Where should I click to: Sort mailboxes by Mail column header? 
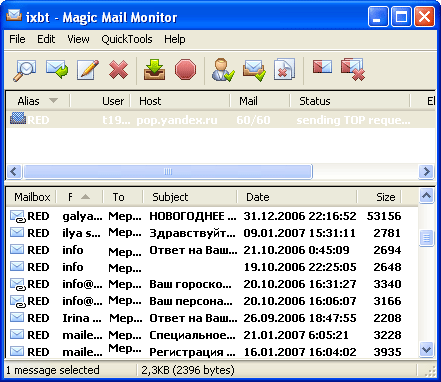click(x=260, y=101)
